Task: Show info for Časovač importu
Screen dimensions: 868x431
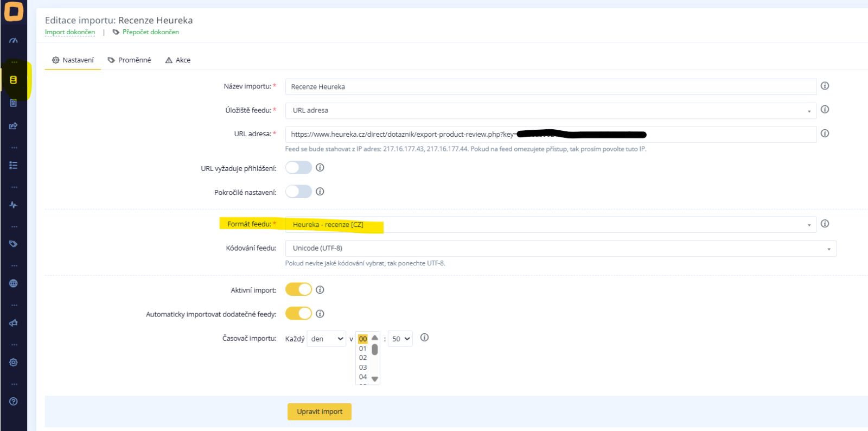Action: (x=424, y=338)
